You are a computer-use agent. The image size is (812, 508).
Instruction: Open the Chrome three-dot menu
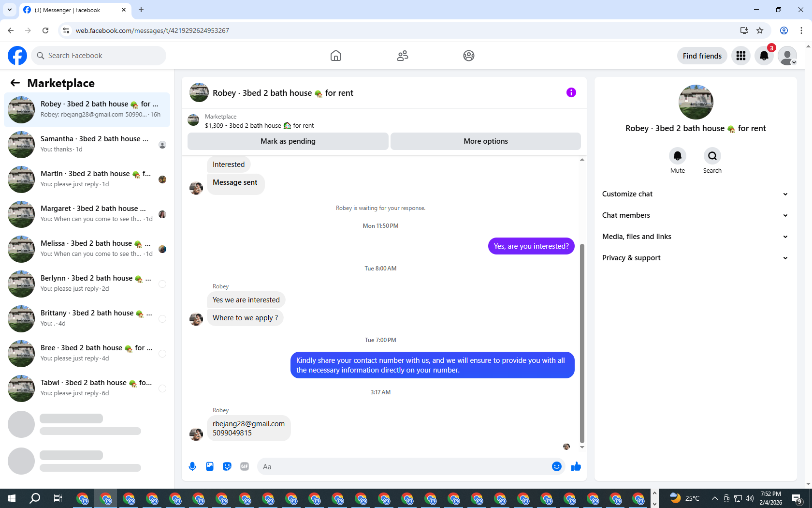pos(801,30)
